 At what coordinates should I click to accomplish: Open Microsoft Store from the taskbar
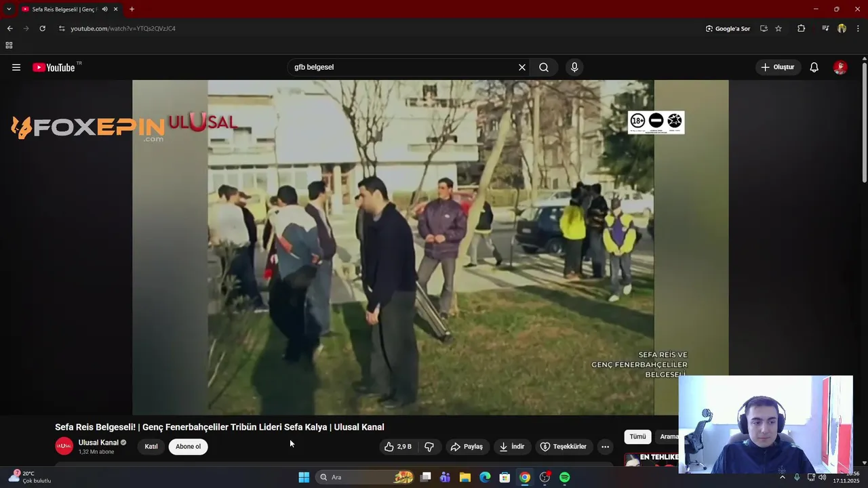point(505,477)
